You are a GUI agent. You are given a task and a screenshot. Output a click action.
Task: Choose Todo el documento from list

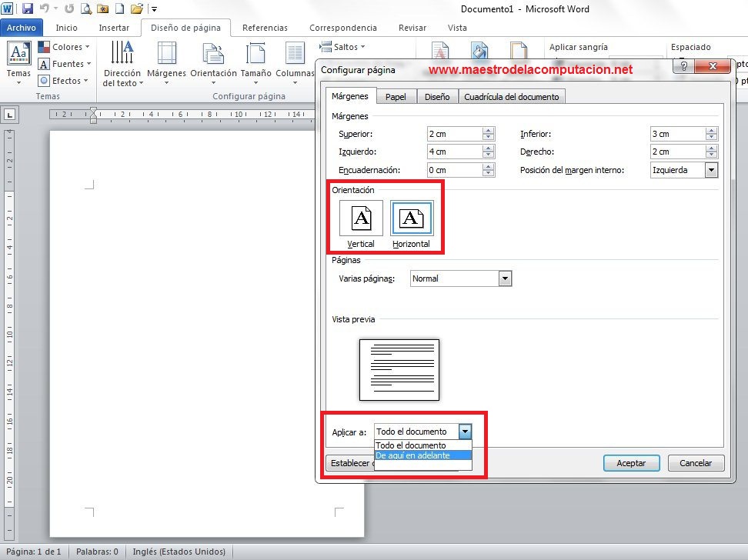(x=423, y=445)
